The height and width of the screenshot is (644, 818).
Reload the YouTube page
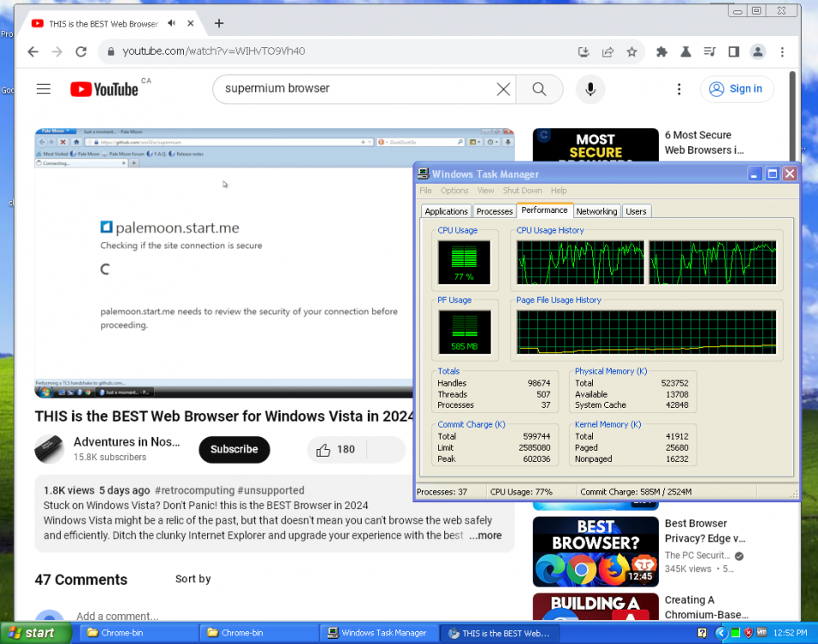[x=81, y=52]
